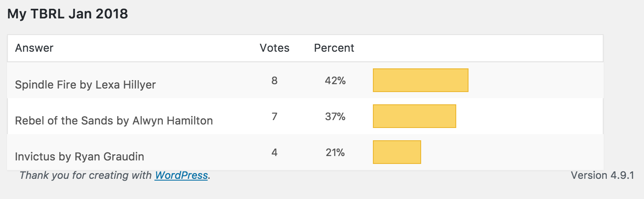
Task: Click the My TBRL Jan 2018 heading
Action: (68, 14)
